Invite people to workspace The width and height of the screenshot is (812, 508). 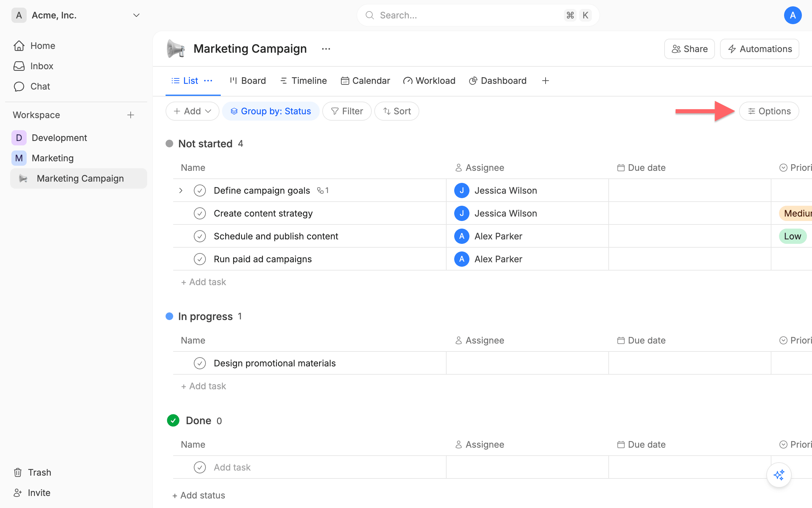pos(32,492)
